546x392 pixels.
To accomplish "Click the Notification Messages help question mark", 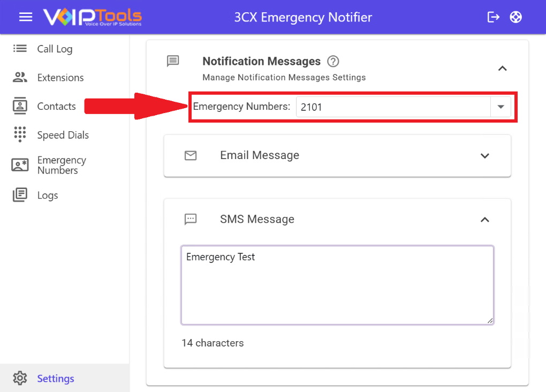I will click(x=333, y=61).
